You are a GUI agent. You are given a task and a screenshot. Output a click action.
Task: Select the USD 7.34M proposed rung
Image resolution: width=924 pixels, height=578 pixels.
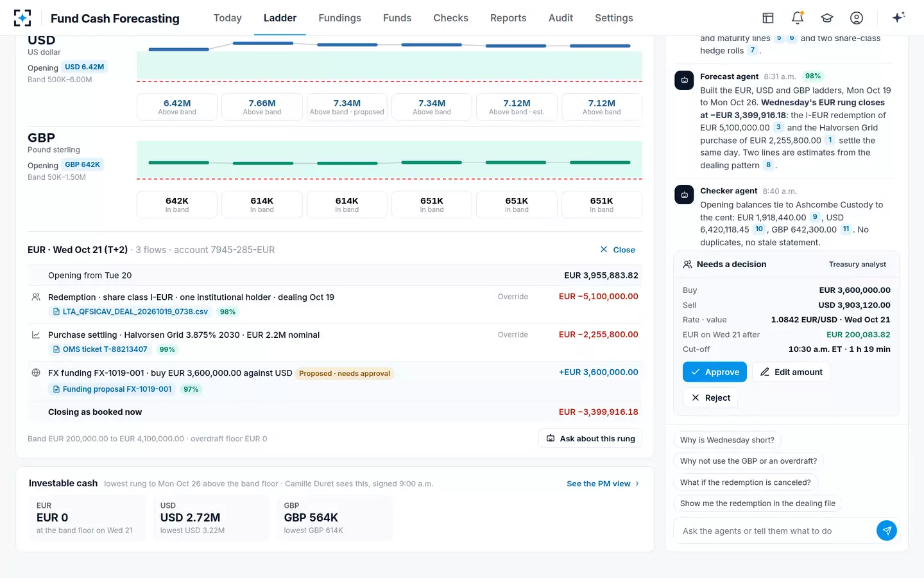[347, 107]
